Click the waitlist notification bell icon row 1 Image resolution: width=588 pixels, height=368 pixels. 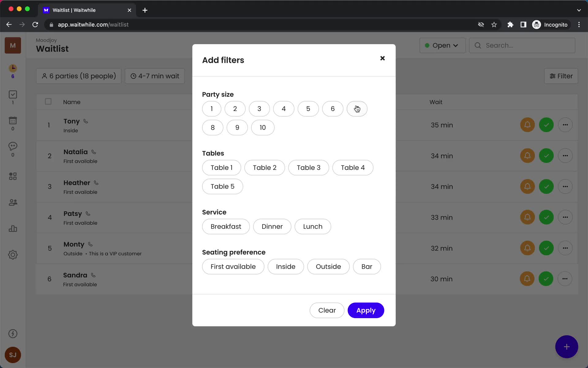click(x=527, y=125)
